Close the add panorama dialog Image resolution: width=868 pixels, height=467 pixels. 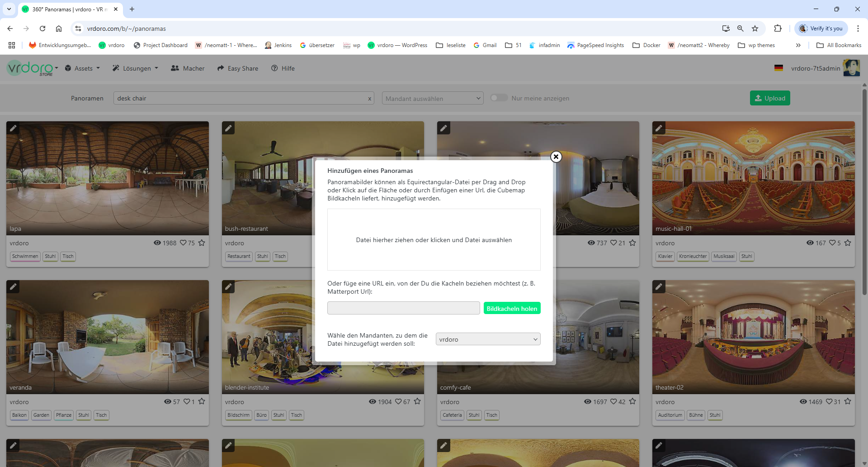pos(556,157)
